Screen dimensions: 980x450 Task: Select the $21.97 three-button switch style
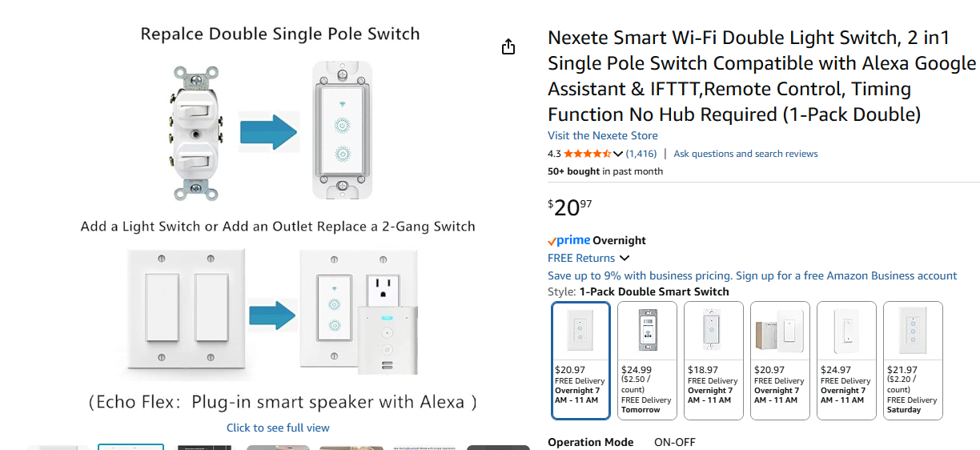pos(913,360)
